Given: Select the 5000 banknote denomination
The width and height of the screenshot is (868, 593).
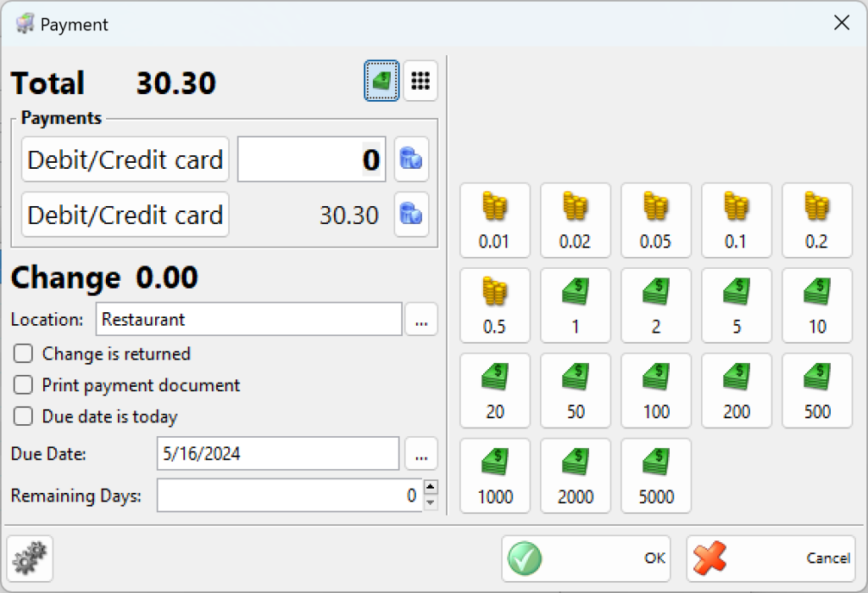Looking at the screenshot, I should point(655,475).
